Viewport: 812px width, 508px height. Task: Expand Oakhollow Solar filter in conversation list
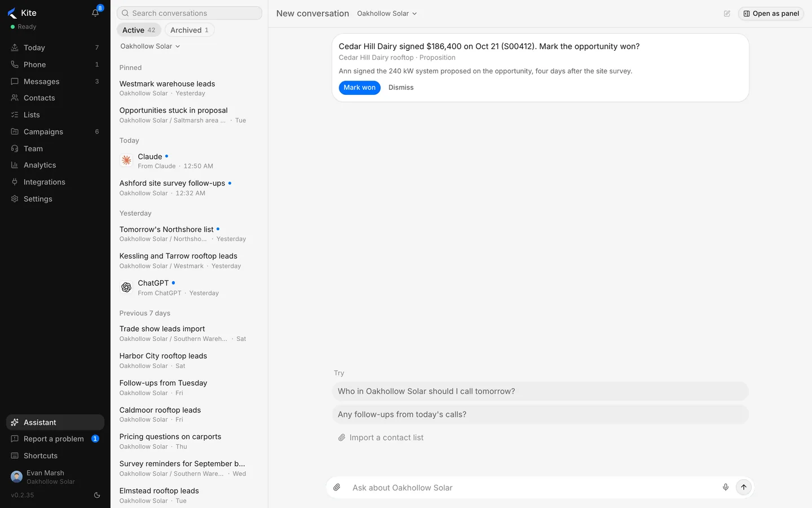pos(150,46)
